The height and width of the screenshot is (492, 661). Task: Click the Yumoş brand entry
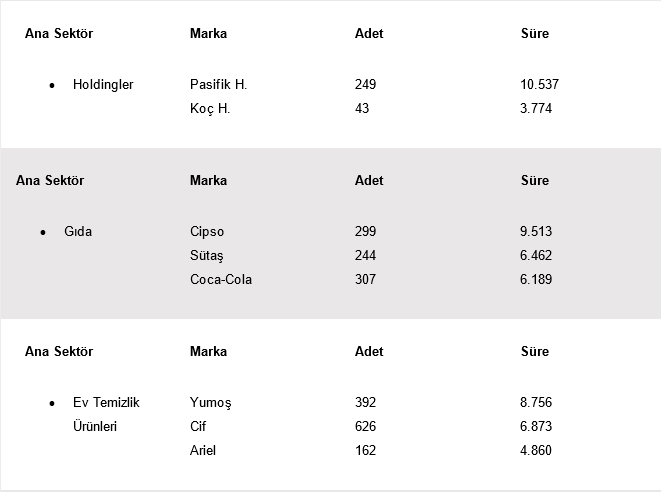(210, 403)
